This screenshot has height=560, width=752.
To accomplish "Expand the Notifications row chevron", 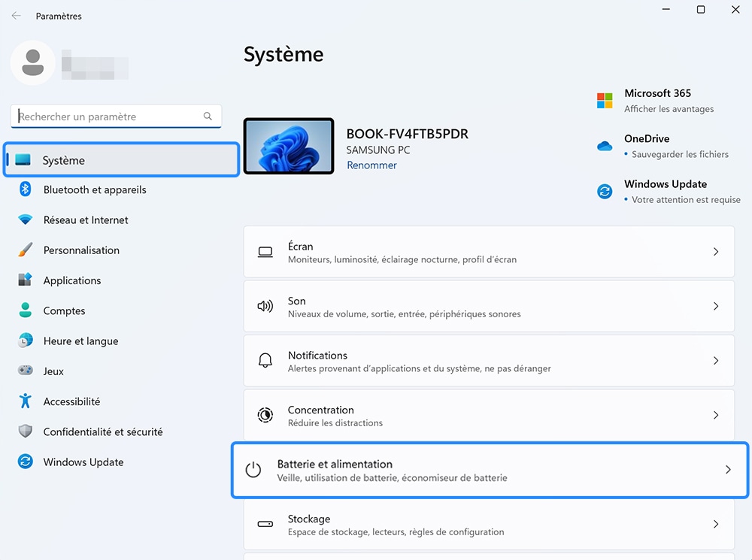I will tap(716, 361).
